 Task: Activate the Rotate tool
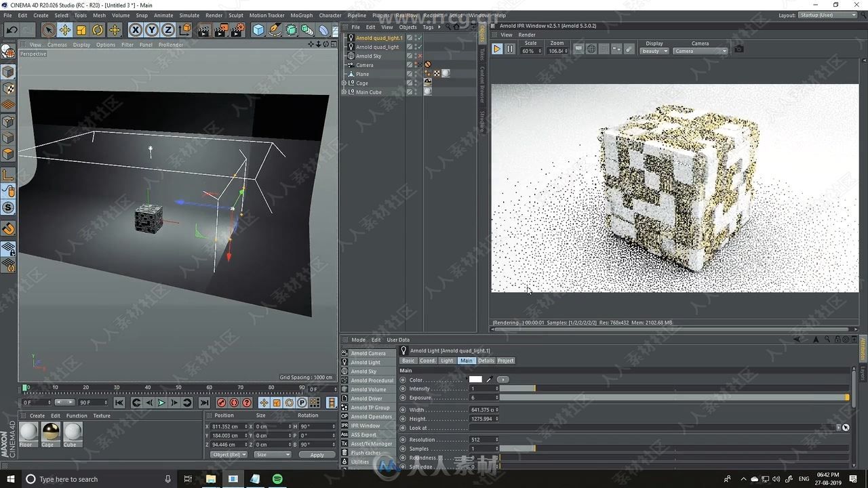coord(98,30)
